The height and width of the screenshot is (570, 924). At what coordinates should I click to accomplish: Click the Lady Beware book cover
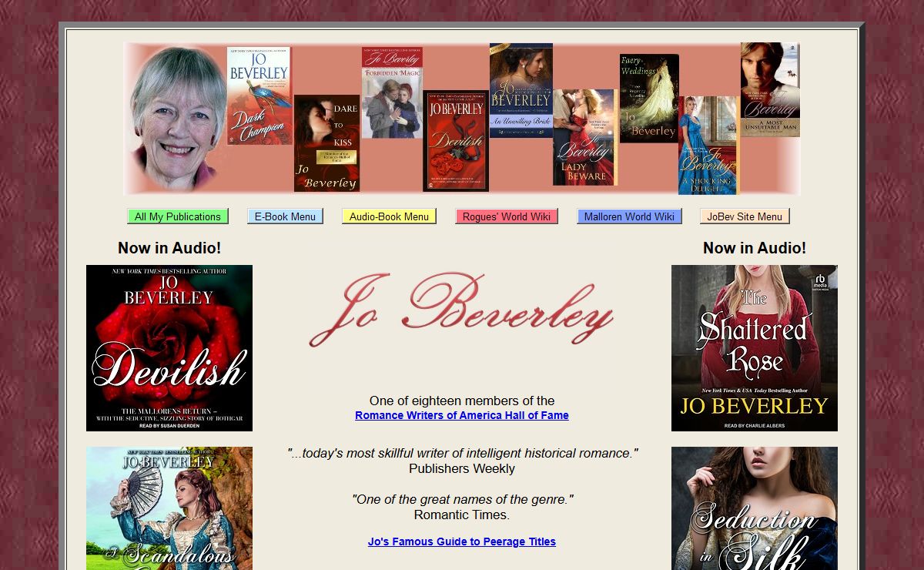584,138
